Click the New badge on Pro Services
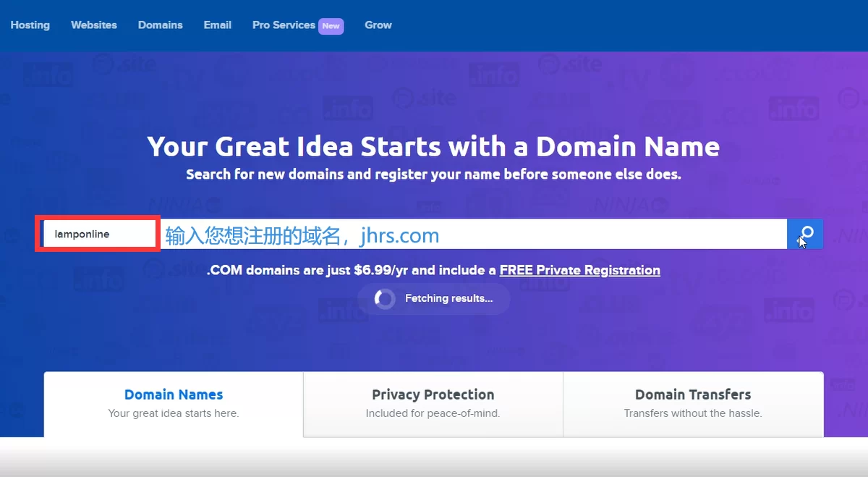This screenshot has height=477, width=868. 331,26
